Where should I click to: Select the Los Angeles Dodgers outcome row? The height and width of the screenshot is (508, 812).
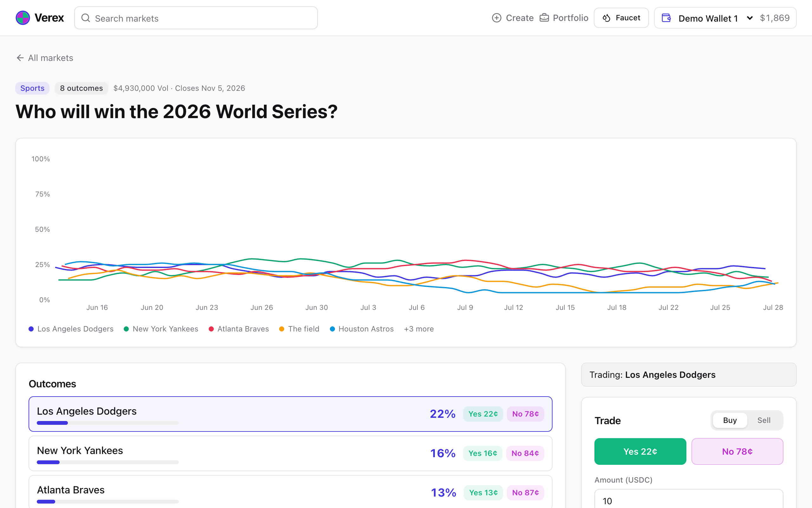(290, 414)
